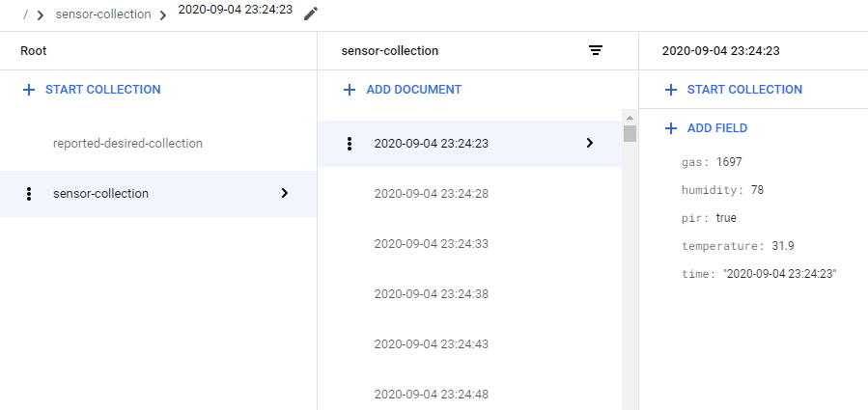Screen dimensions: 868x410
Task: Select the reported-desired-collection item
Action: pyautogui.click(x=127, y=144)
